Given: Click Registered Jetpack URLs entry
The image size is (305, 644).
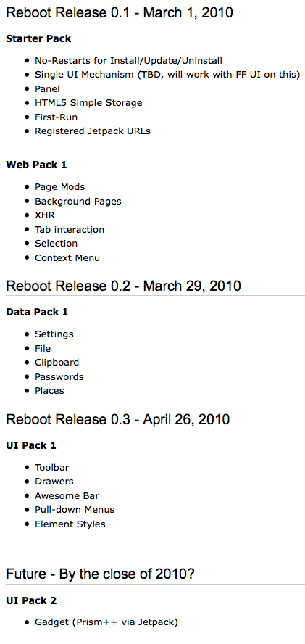Looking at the screenshot, I should 93,131.
